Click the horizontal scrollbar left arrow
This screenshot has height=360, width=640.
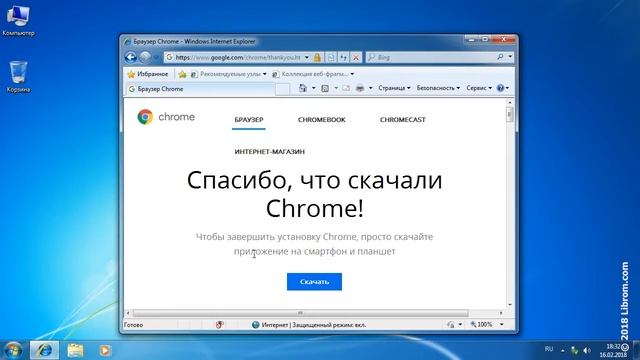click(x=128, y=313)
